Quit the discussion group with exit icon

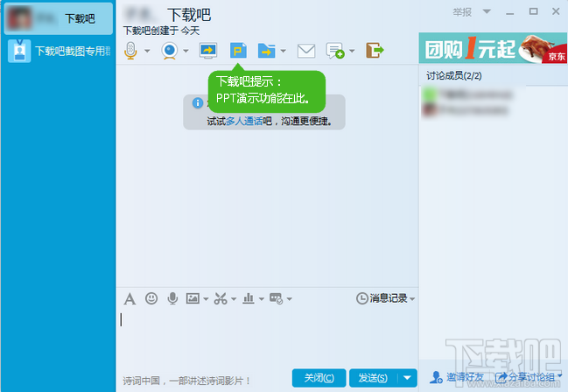375,51
